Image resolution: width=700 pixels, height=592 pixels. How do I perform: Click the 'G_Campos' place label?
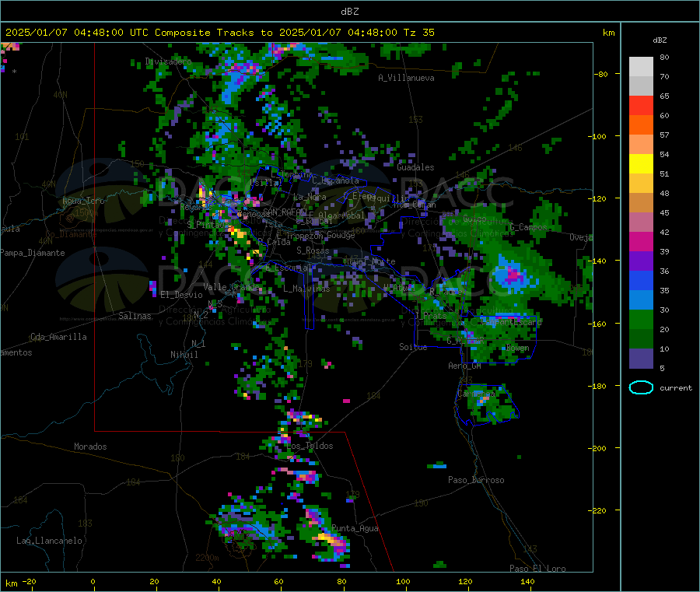click(x=529, y=227)
